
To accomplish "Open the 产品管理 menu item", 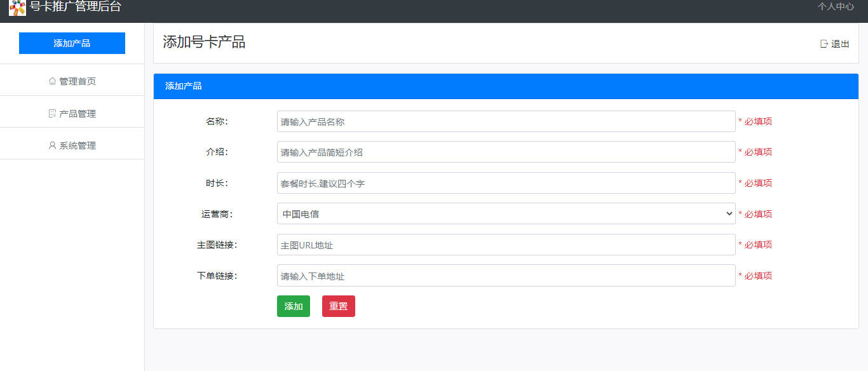I will click(72, 114).
